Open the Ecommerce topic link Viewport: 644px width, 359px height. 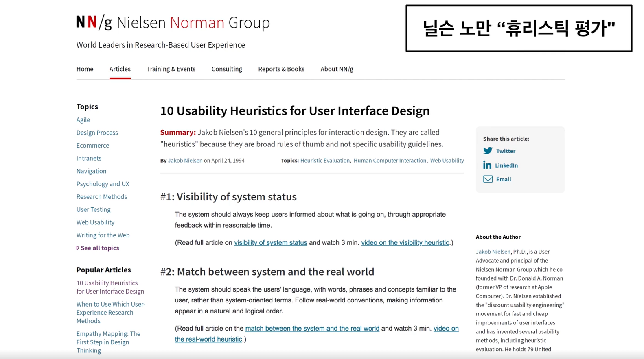93,145
